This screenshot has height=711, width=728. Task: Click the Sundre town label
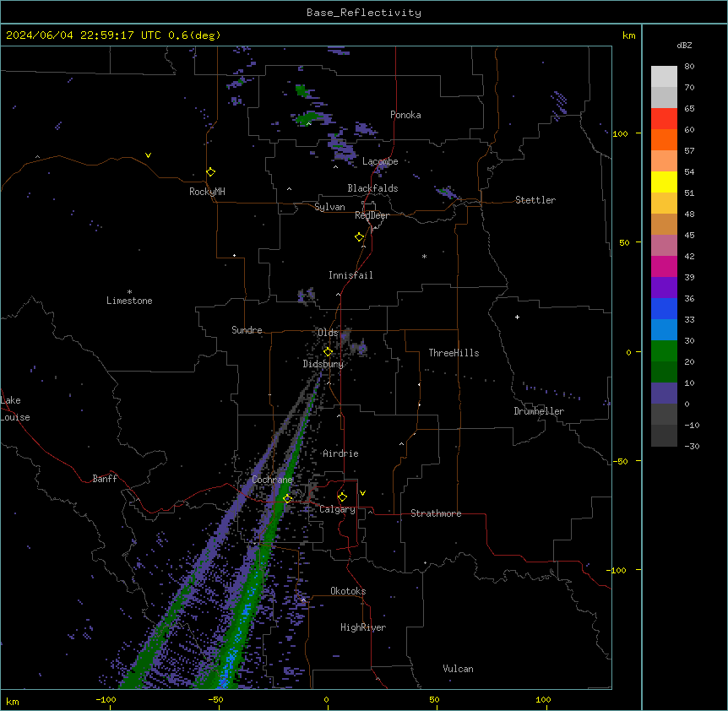point(247,330)
